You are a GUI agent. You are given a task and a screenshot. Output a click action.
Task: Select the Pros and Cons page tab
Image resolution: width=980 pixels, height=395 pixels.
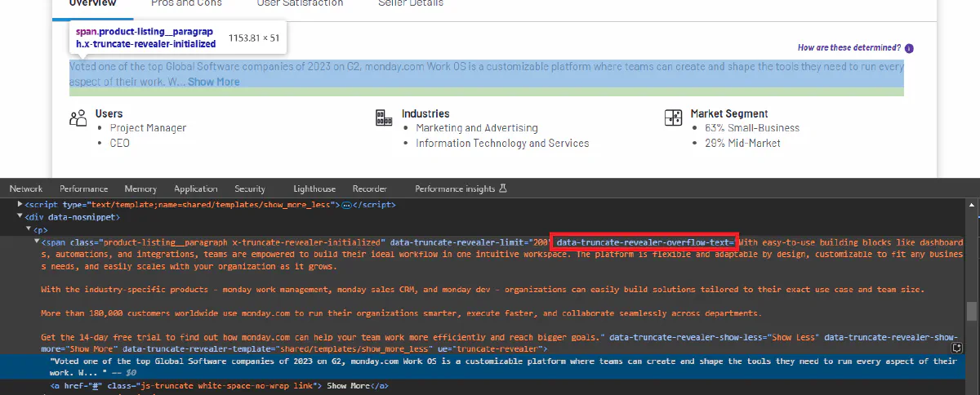pos(186,3)
